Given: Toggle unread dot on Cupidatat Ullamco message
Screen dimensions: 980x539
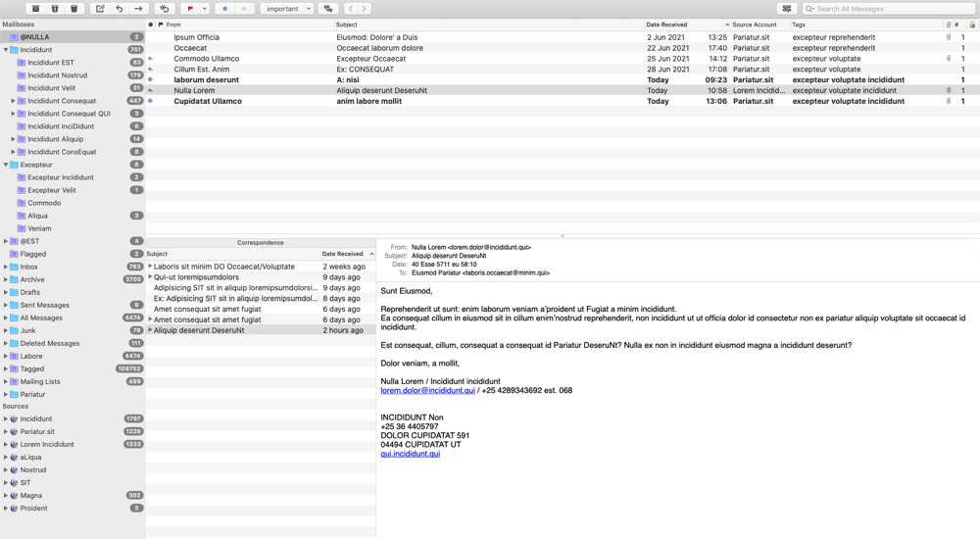Looking at the screenshot, I should pyautogui.click(x=151, y=101).
